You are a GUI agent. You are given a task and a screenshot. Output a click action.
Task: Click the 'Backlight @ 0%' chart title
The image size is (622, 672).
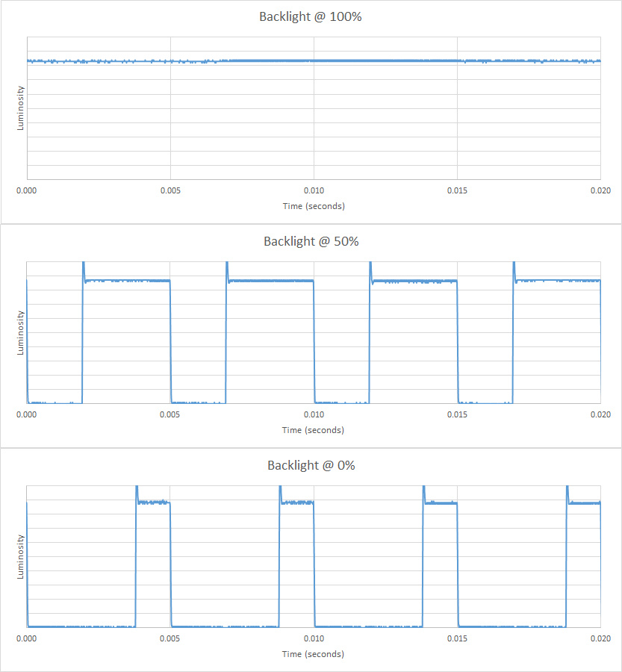pyautogui.click(x=311, y=465)
